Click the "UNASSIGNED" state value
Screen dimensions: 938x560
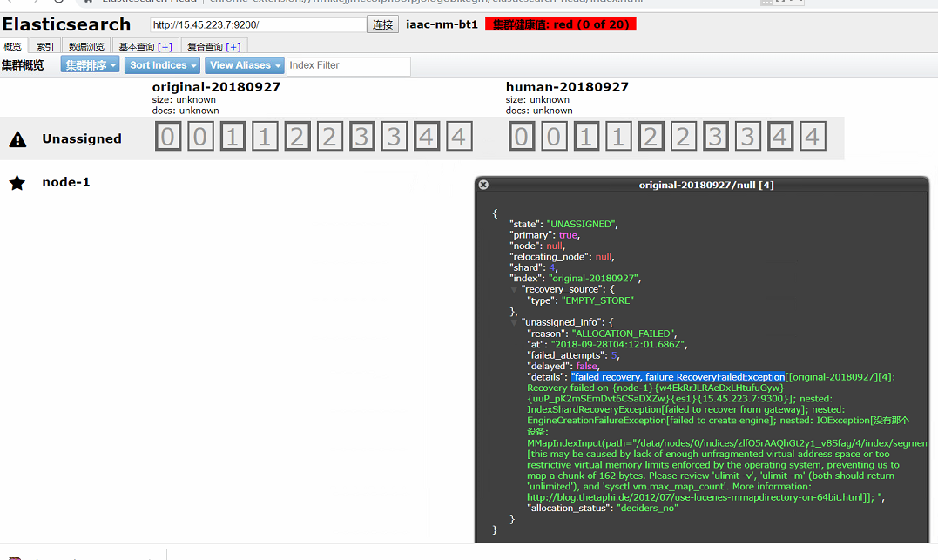[x=580, y=224]
